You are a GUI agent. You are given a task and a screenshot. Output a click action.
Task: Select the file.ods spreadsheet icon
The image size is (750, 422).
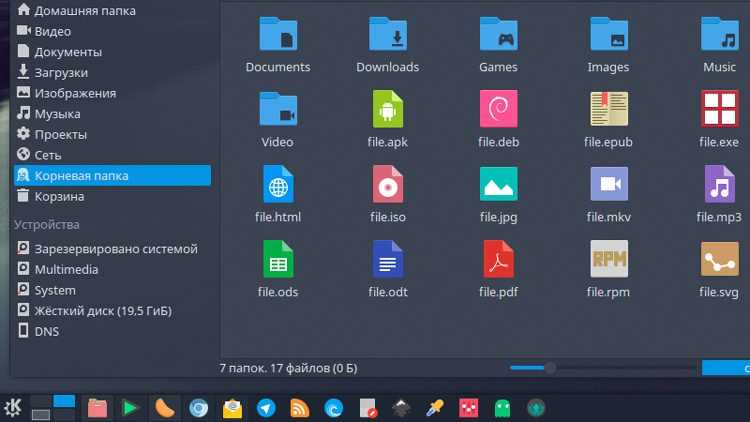[x=278, y=259]
